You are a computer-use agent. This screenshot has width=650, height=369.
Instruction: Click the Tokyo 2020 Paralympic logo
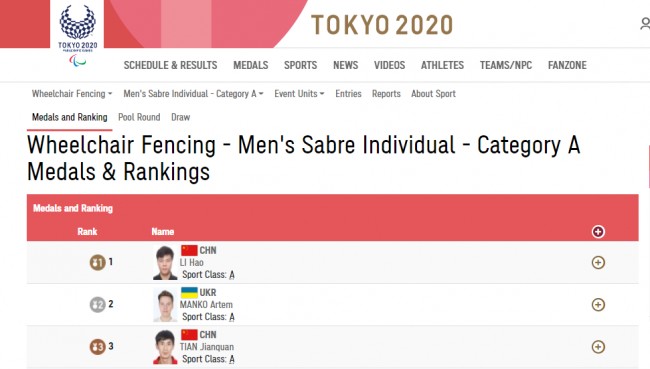78,35
